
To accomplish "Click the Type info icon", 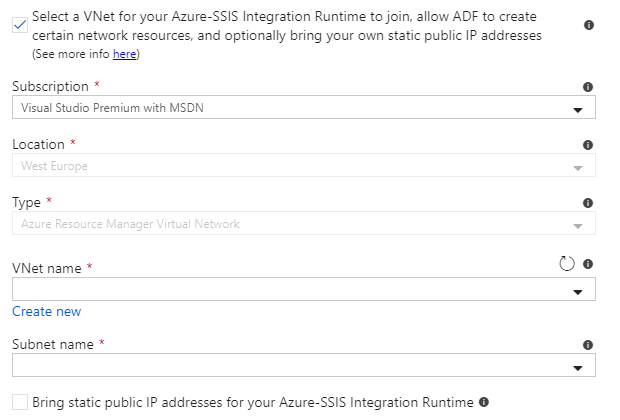I will tap(588, 203).
